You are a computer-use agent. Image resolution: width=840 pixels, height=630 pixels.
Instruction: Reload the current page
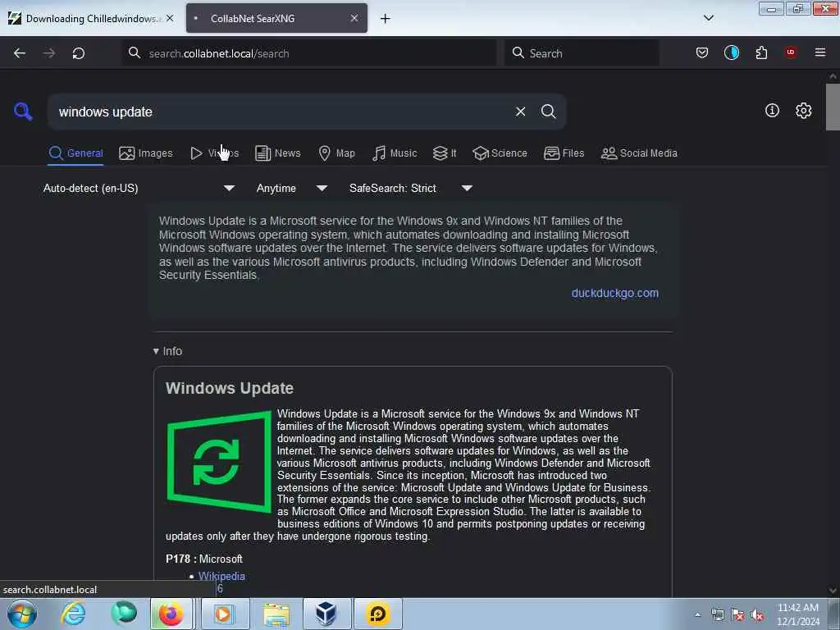tap(79, 53)
